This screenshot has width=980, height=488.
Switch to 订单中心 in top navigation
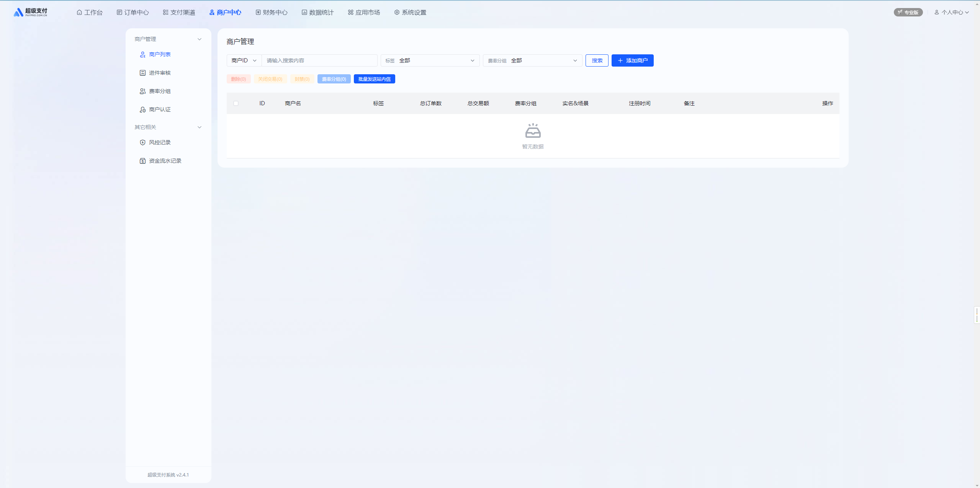133,12
